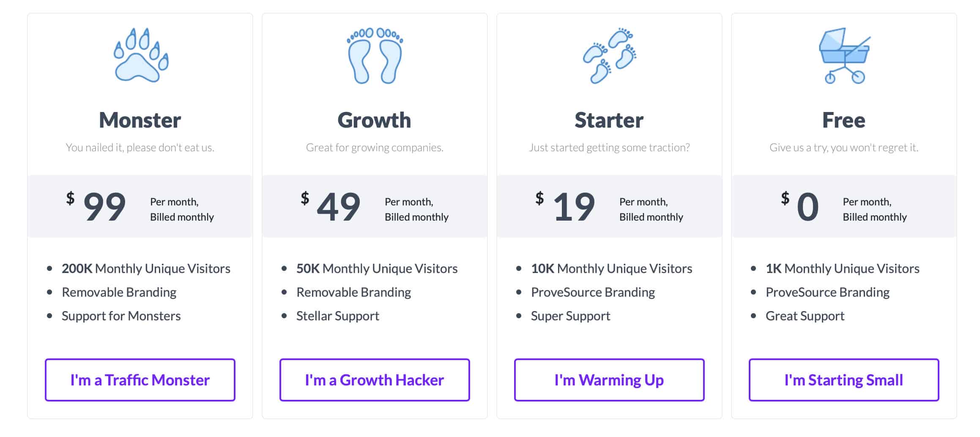This screenshot has height=437, width=980.
Task: Click the Starter plan heading
Action: click(609, 120)
